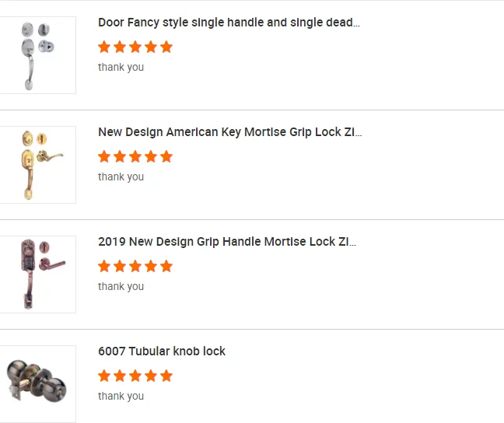Click first star of 2019 Grip Handle rating
Viewport: 504px width, 423px height.
tap(105, 266)
